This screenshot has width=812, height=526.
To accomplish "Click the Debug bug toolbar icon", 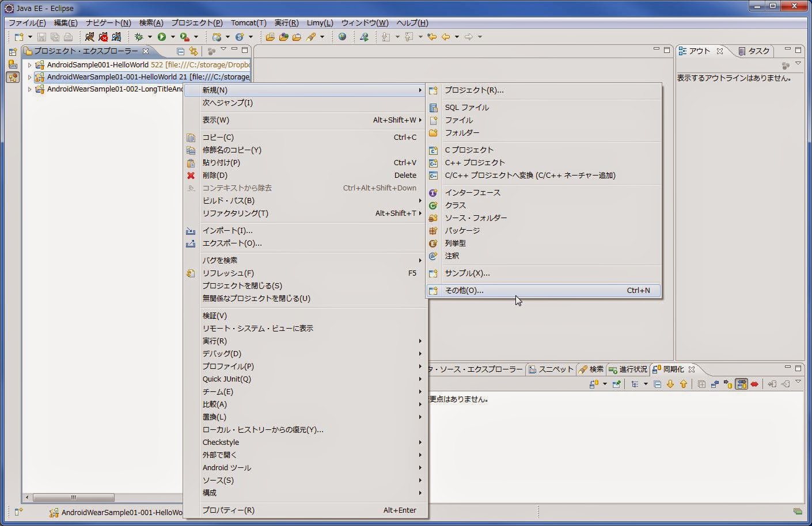I will 139,37.
